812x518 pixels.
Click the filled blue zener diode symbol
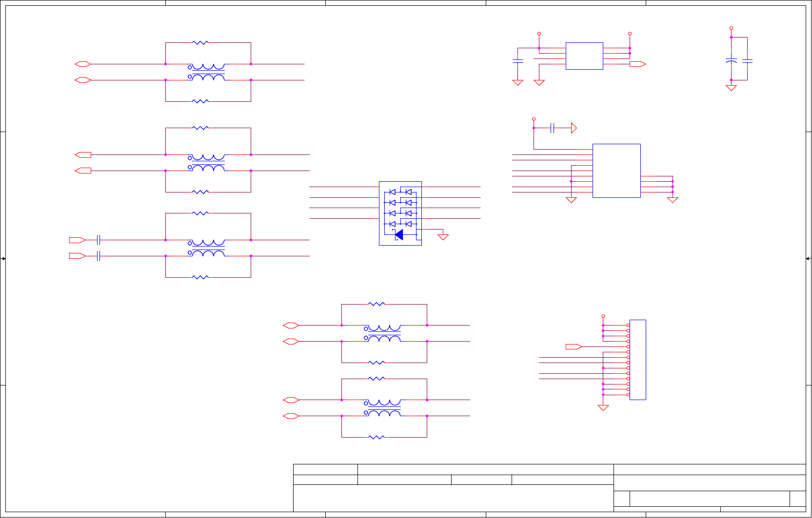[399, 235]
